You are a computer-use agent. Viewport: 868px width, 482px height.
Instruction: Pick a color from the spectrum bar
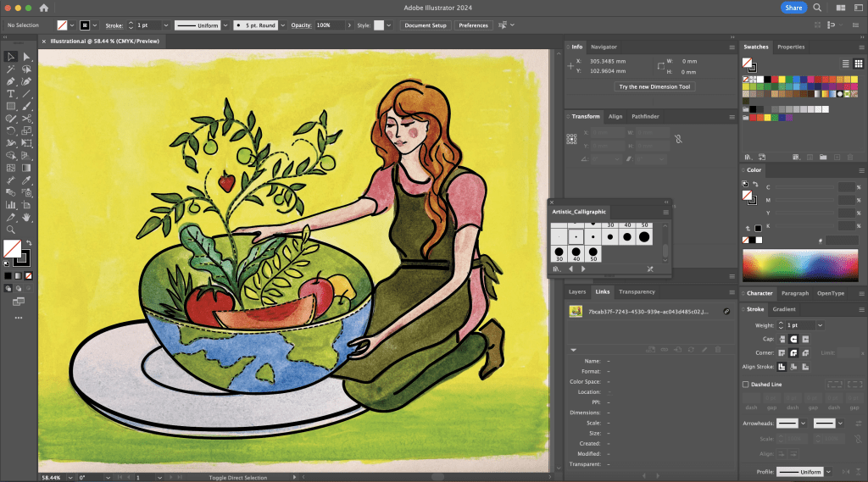coord(801,266)
